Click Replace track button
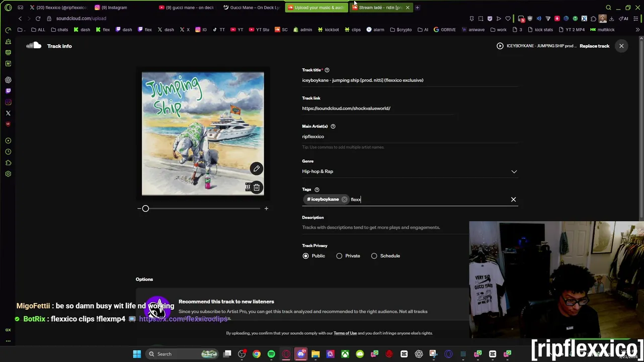Screen dimensions: 644x362 pos(594,46)
